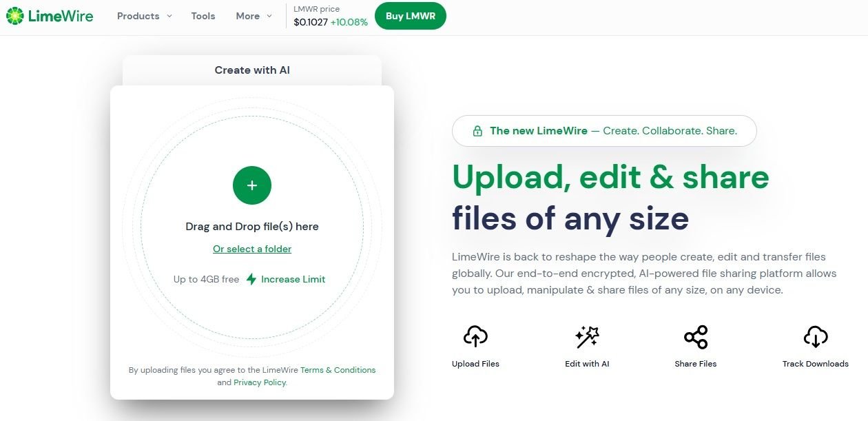
Task: Click the Track Downloads cloud icon
Action: (x=816, y=337)
